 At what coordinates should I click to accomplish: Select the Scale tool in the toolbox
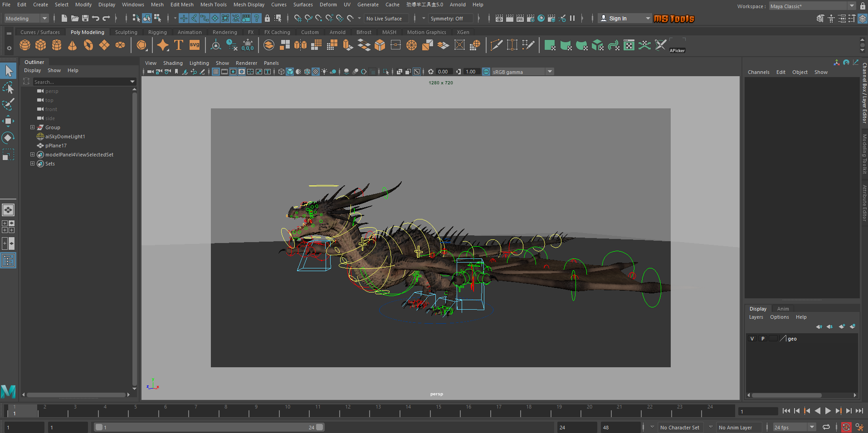tap(8, 155)
